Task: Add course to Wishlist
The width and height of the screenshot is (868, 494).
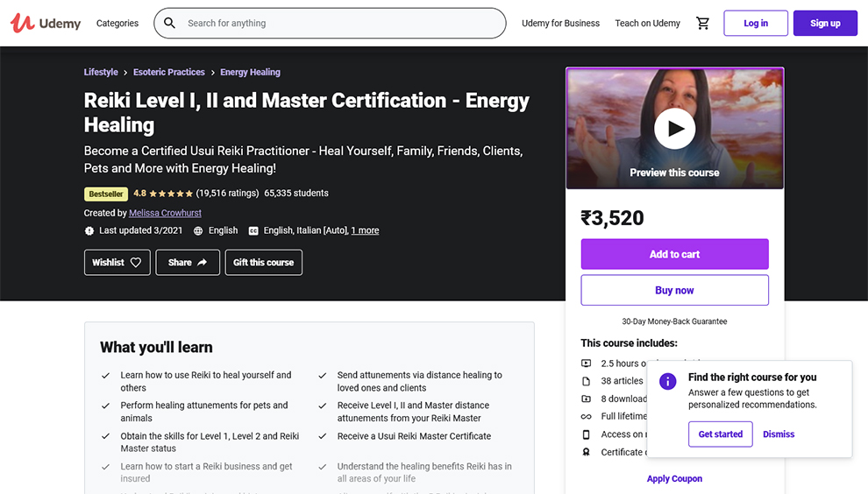Action: point(117,263)
